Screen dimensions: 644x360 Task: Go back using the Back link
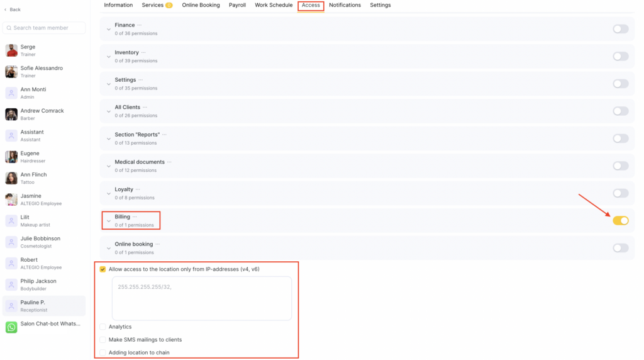13,9
